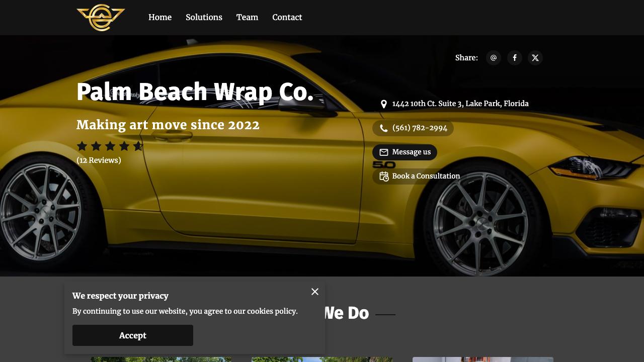Viewport: 644px width, 362px height.
Task: Click the Palm Beach Wrap Co. logo
Action: [101, 17]
